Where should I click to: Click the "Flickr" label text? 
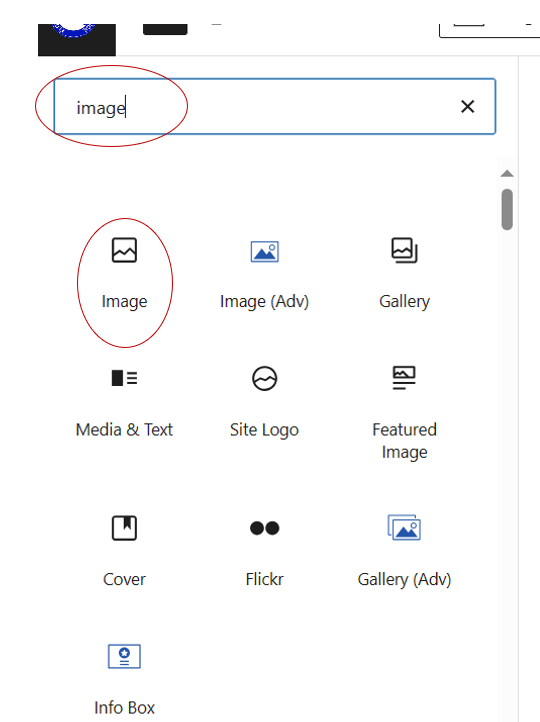point(265,579)
